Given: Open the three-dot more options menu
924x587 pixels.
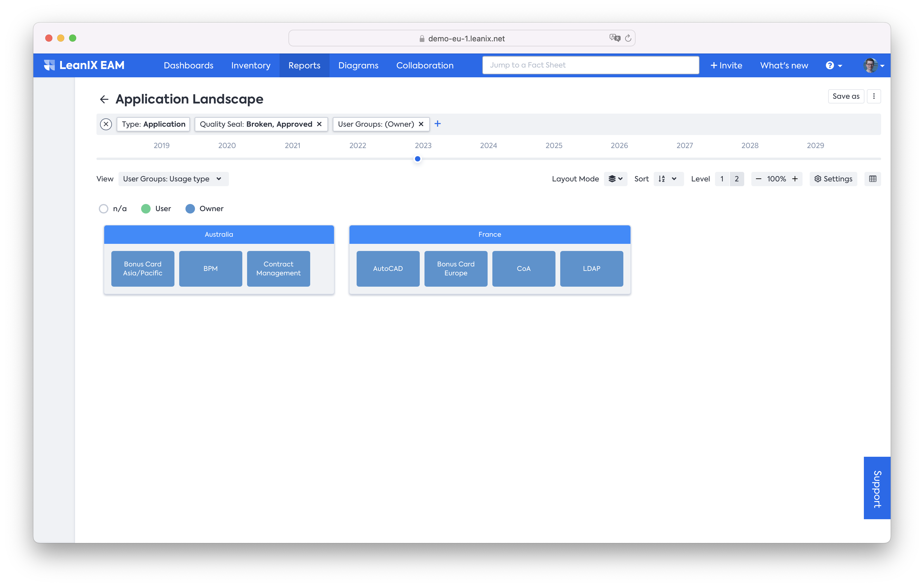Looking at the screenshot, I should (874, 96).
